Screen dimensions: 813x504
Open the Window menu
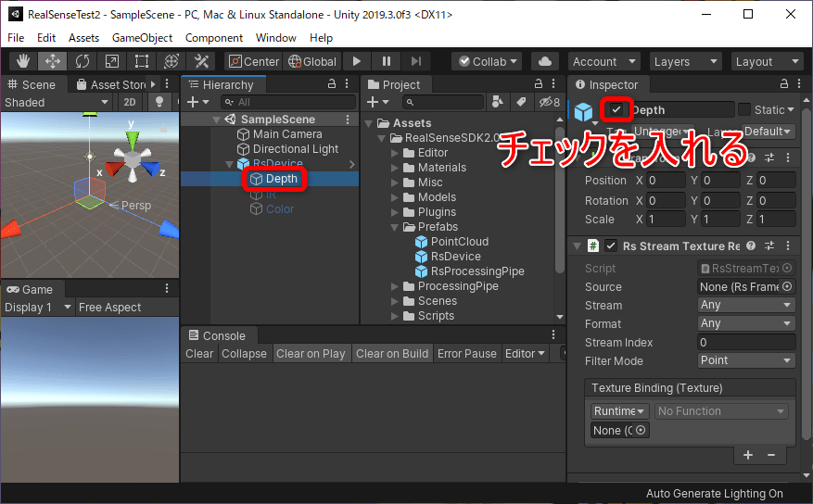pos(276,38)
